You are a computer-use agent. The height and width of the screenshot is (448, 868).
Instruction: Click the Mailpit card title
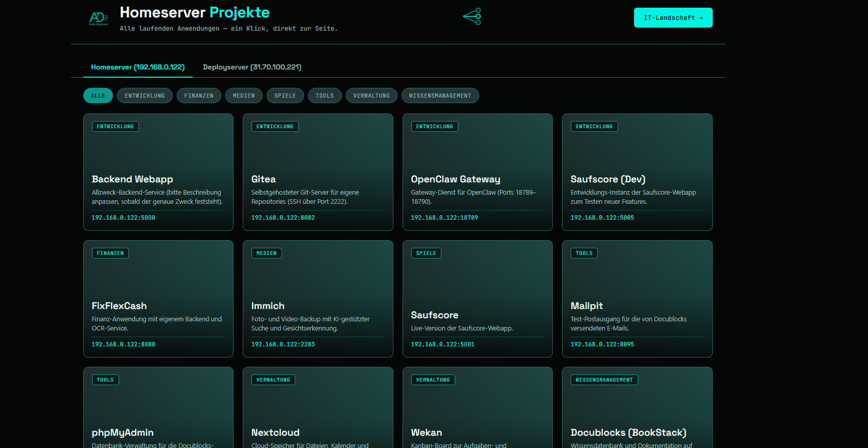(x=587, y=306)
